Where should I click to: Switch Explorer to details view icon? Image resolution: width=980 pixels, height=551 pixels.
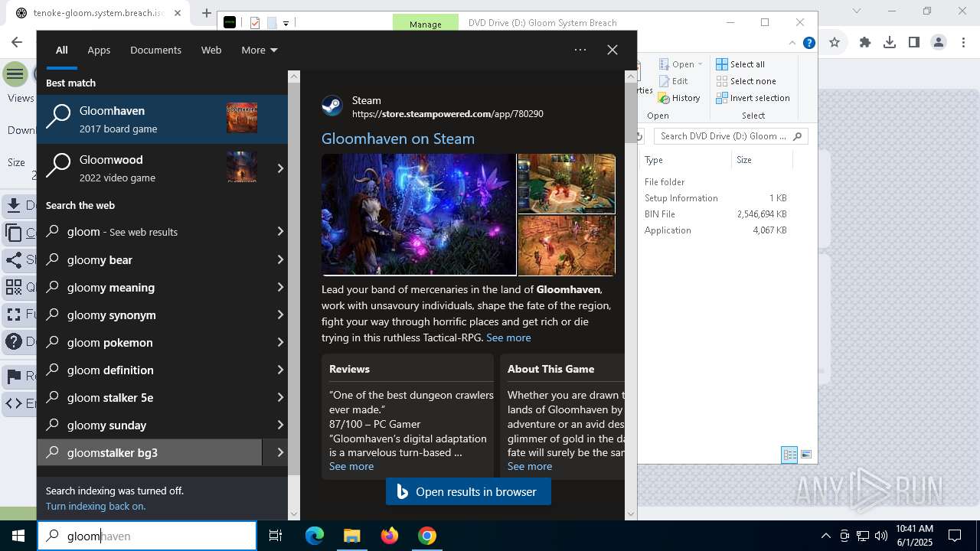coord(789,455)
